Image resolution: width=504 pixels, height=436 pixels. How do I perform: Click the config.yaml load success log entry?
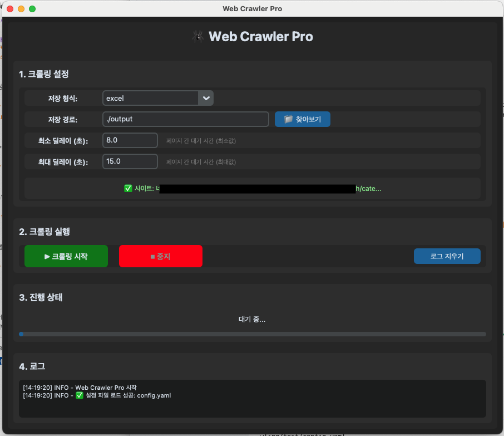pyautogui.click(x=128, y=395)
